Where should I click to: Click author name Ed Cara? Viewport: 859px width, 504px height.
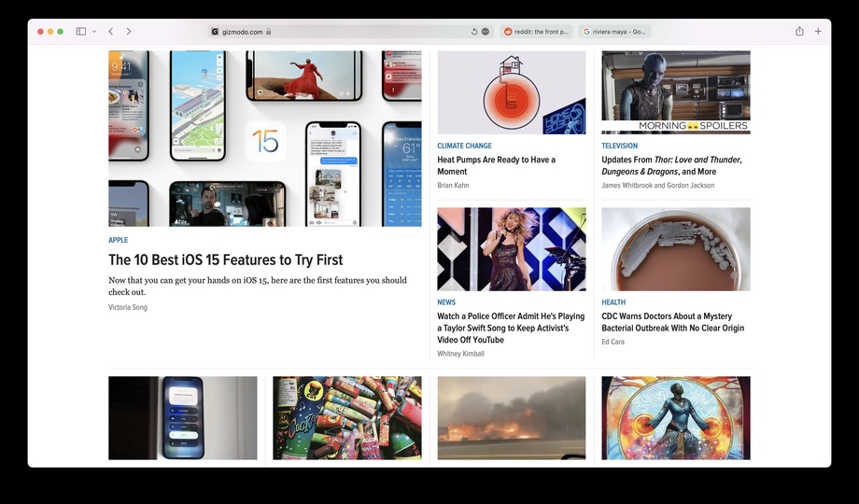pyautogui.click(x=613, y=342)
